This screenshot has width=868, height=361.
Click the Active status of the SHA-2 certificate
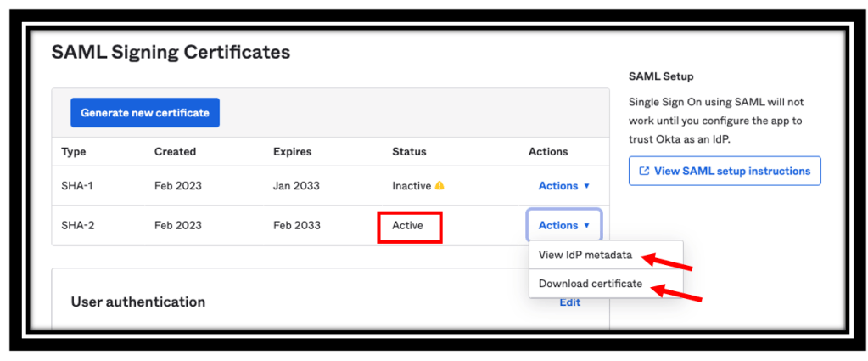point(407,226)
